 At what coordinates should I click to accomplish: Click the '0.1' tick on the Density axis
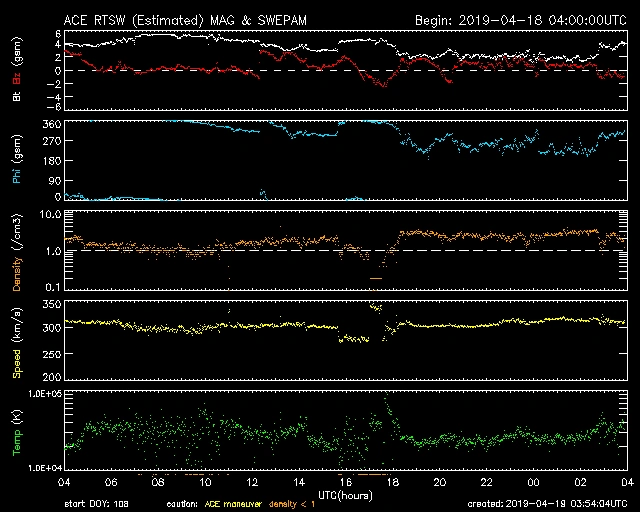coord(53,287)
